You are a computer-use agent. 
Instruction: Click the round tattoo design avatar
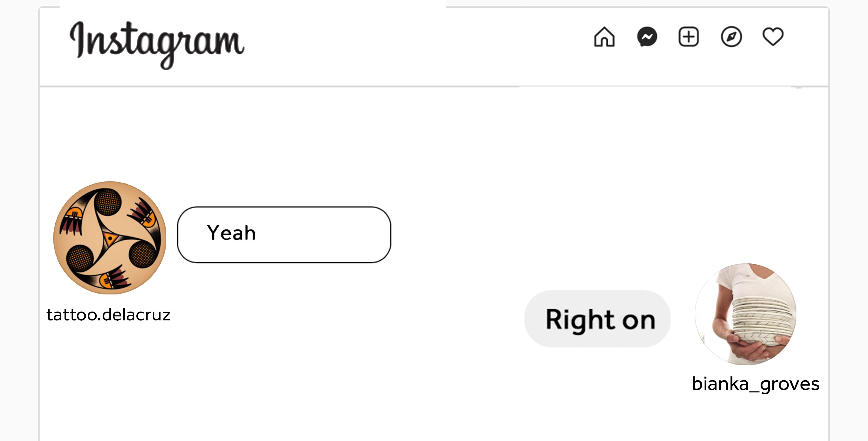pyautogui.click(x=110, y=238)
